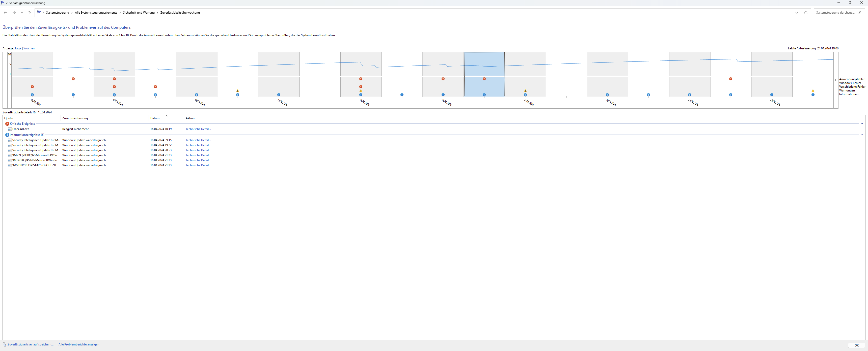The width and height of the screenshot is (868, 351).
Task: Click the Systemsteuerung search field
Action: [835, 13]
